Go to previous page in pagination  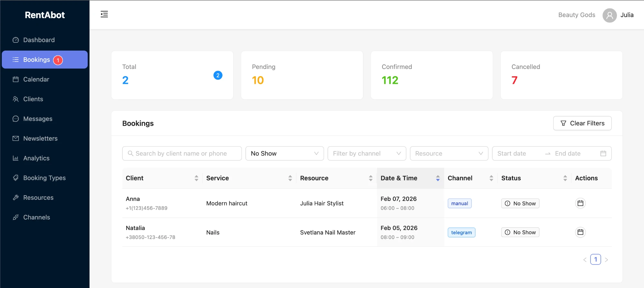[x=585, y=260]
